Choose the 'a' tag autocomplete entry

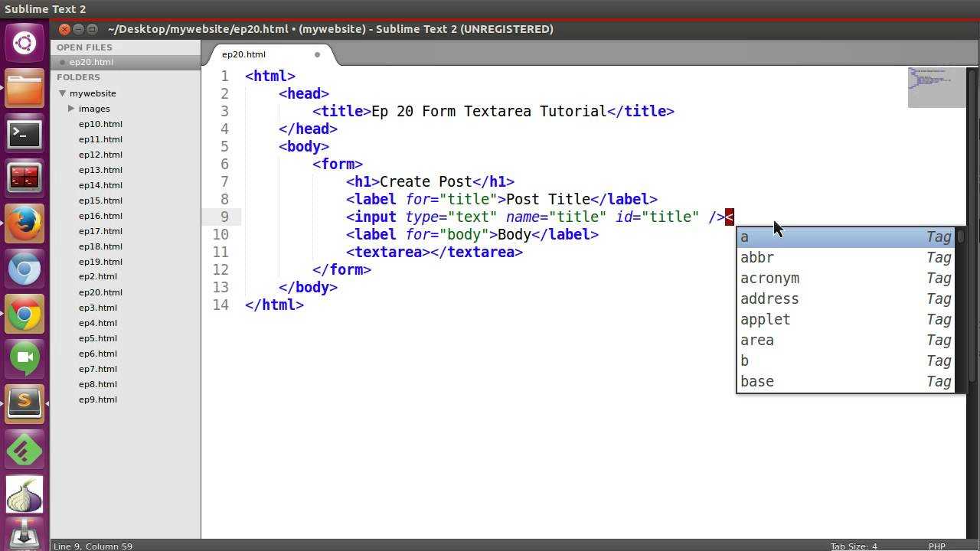[846, 237]
